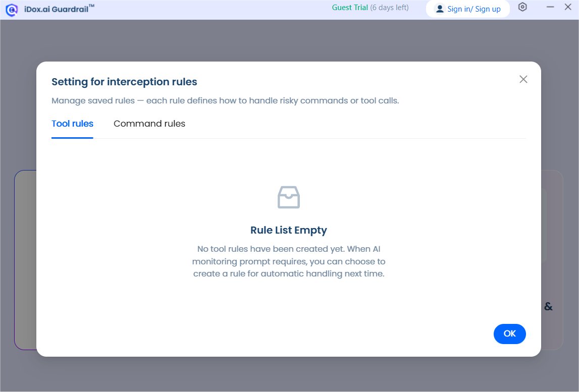Click the iDox.ai logo icon
This screenshot has height=392, width=579.
click(x=12, y=10)
